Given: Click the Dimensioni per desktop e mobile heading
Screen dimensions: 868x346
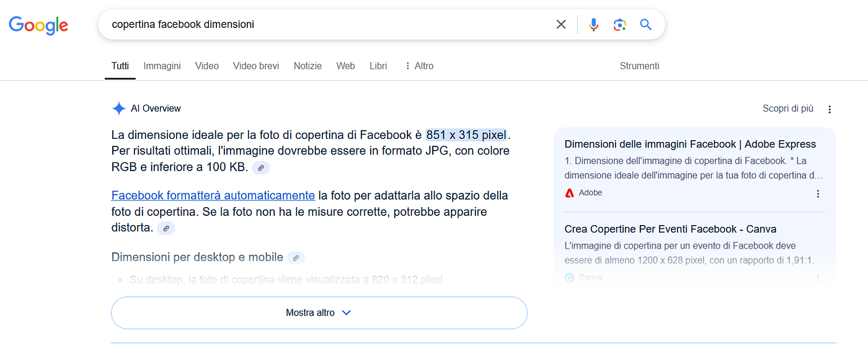Looking at the screenshot, I should point(197,257).
